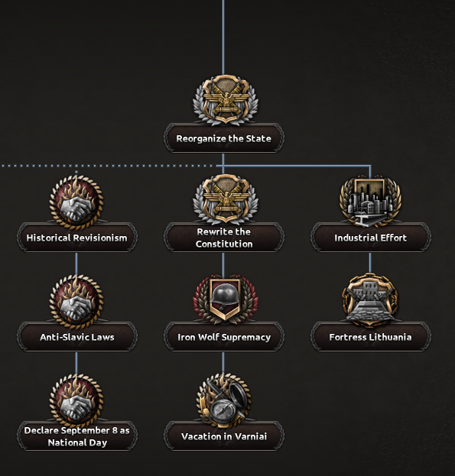This screenshot has height=476, width=455.
Task: Click the factory skyline icon for Industrial Effort
Action: point(370,201)
